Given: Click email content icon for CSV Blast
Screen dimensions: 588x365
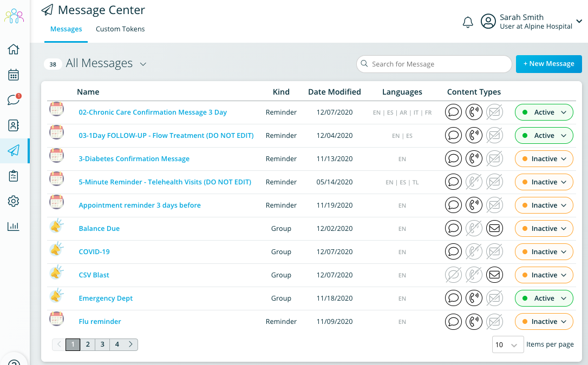Looking at the screenshot, I should pyautogui.click(x=495, y=275).
